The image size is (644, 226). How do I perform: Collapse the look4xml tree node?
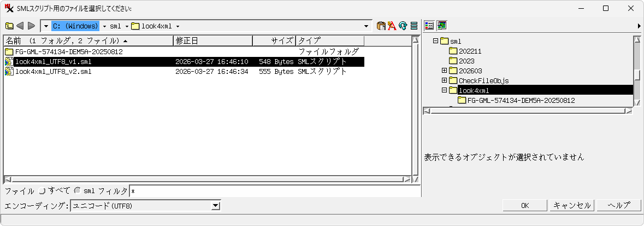(444, 90)
